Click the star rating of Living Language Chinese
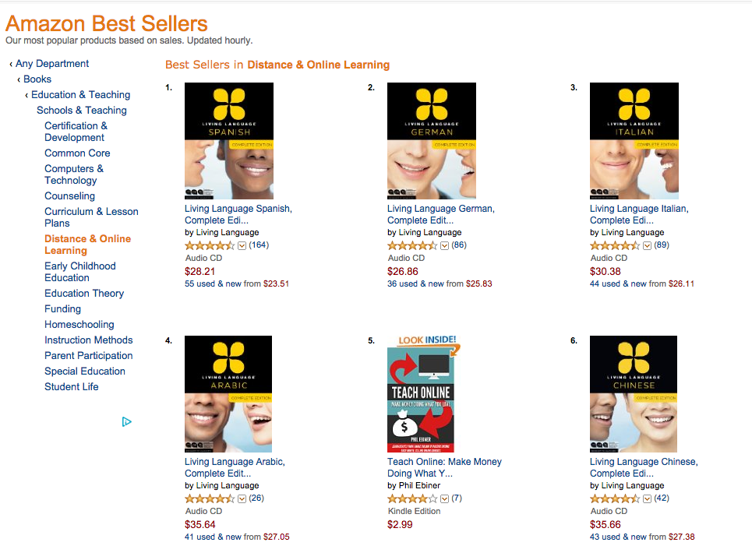Viewport: 752px width, 560px height. click(615, 498)
